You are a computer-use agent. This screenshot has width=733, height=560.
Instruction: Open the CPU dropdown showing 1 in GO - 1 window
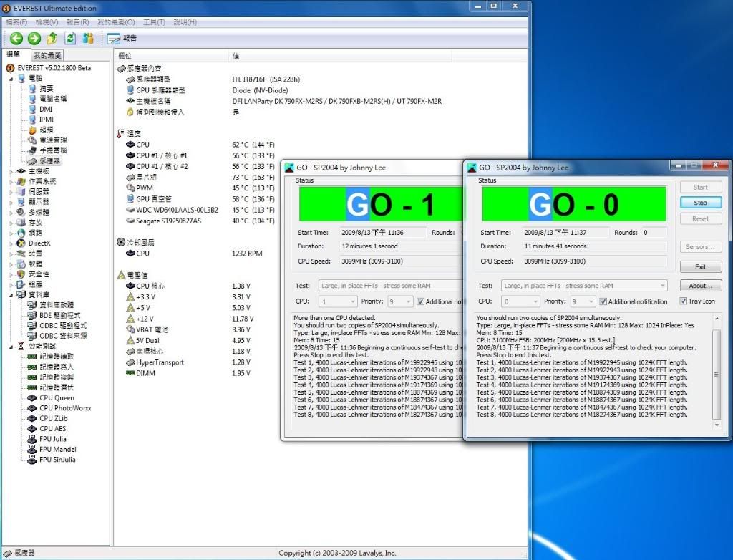click(x=338, y=301)
